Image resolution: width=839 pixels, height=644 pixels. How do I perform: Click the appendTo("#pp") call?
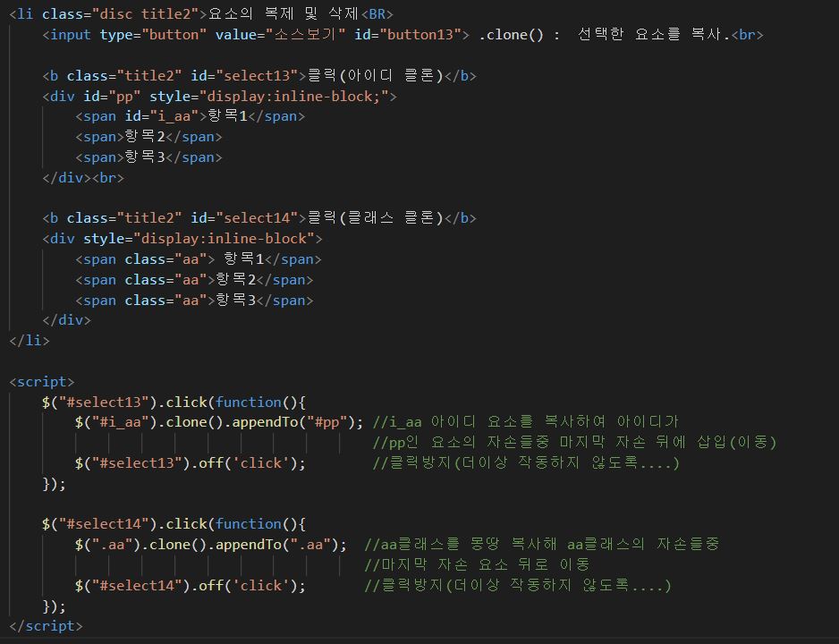[293, 422]
